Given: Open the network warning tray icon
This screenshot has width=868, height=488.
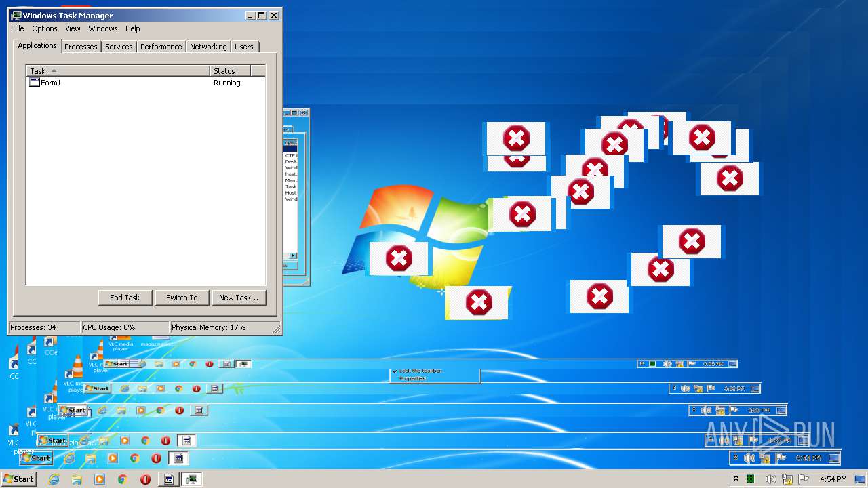Looking at the screenshot, I should click(787, 480).
